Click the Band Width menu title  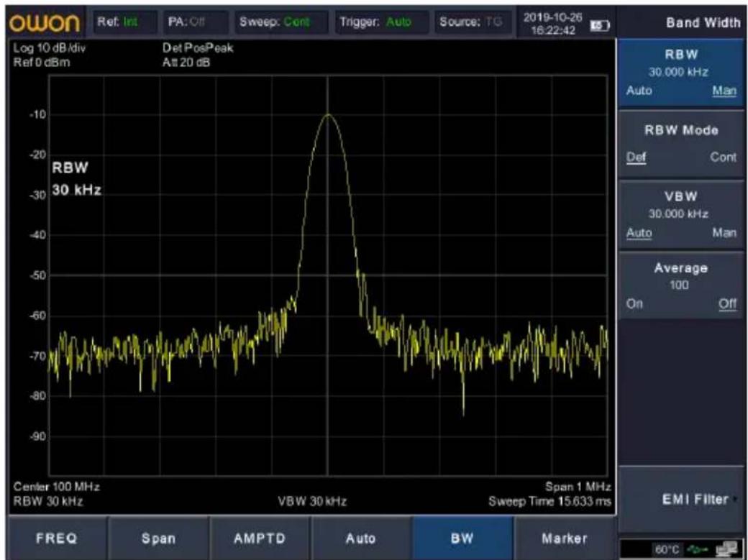(x=703, y=22)
